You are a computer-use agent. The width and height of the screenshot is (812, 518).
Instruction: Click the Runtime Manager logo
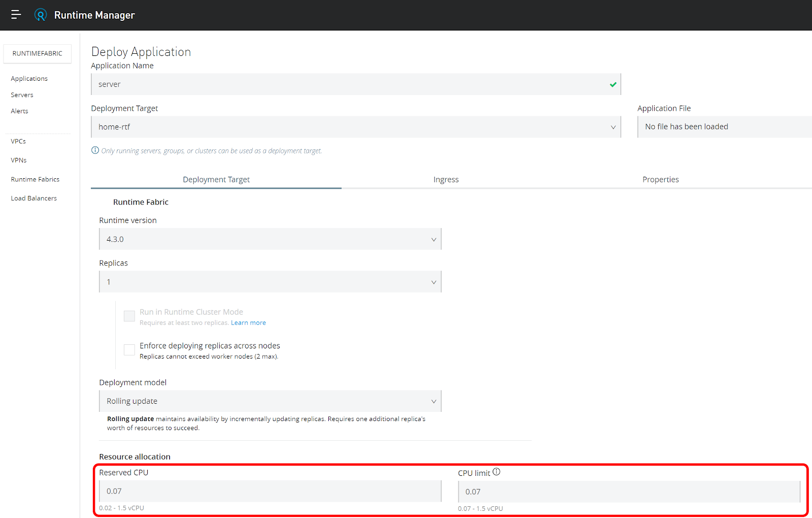click(41, 15)
